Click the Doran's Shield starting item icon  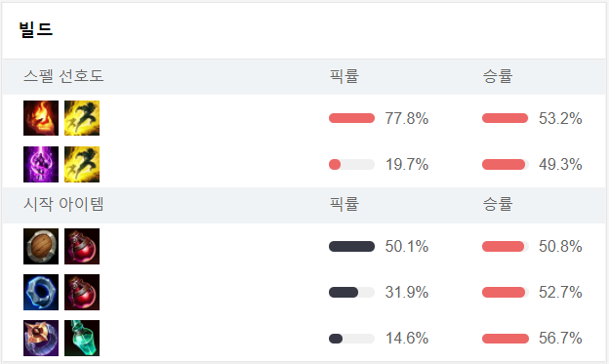coord(41,246)
